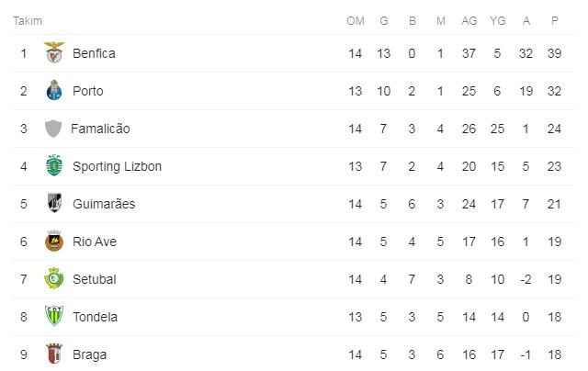This screenshot has height=371, width=588.
Task: Click the YG goals-against column header
Action: tap(497, 21)
